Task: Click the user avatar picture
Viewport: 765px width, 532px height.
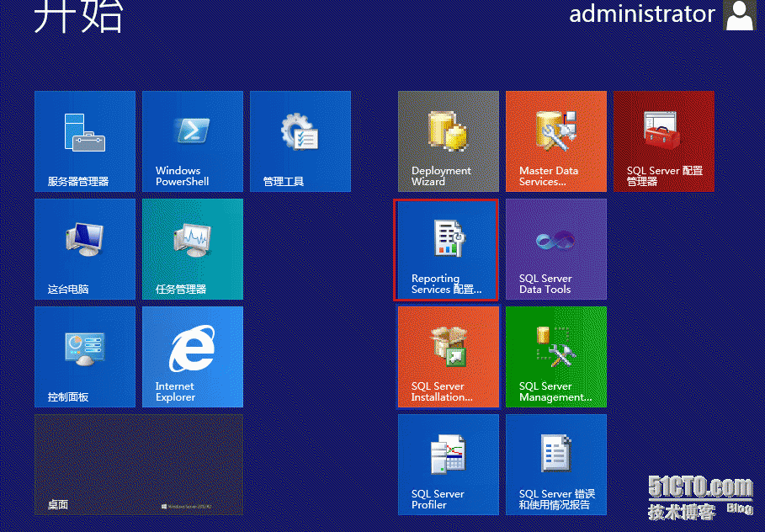Action: tap(740, 15)
